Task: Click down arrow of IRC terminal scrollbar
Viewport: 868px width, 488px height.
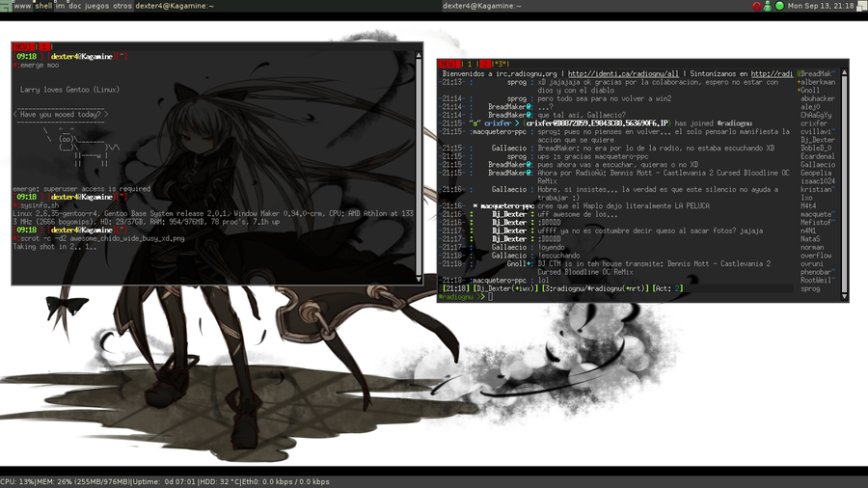Action: 844,297
